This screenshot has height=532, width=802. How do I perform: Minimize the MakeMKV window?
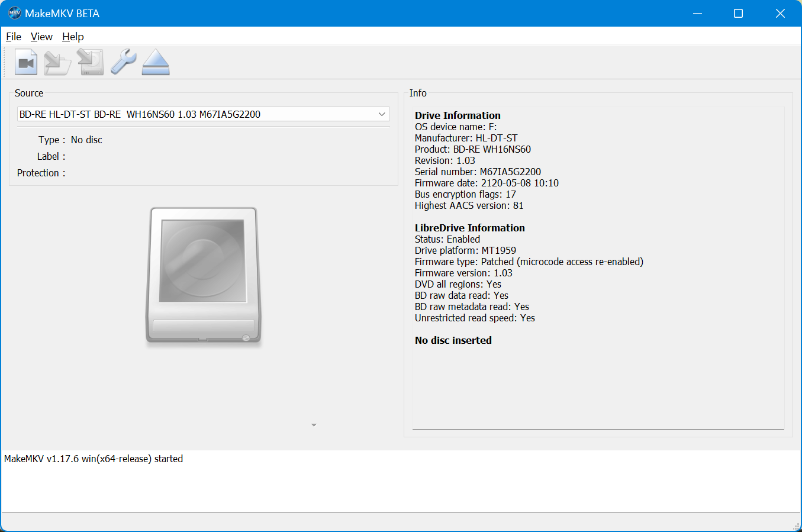tap(698, 13)
